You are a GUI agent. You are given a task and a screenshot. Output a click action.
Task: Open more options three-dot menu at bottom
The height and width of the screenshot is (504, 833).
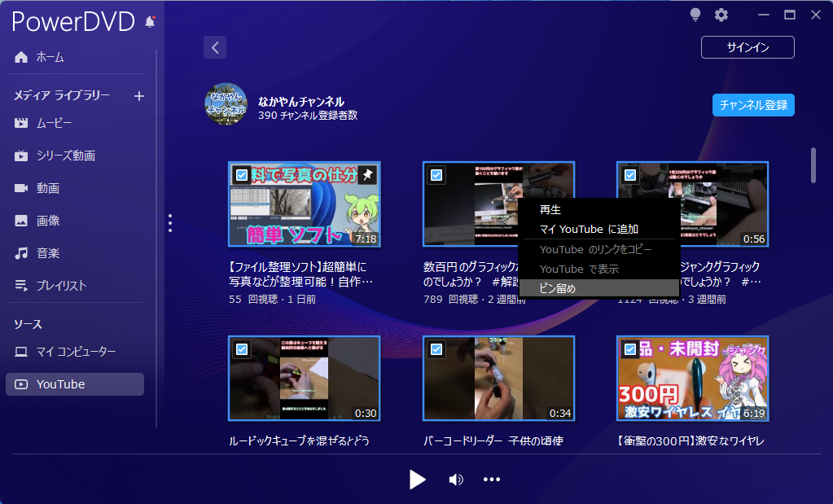pos(491,480)
